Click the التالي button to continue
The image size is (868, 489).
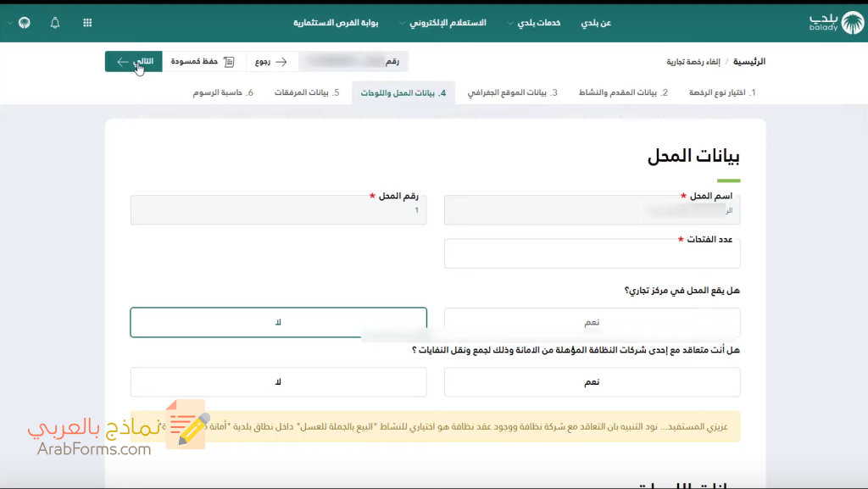click(134, 60)
